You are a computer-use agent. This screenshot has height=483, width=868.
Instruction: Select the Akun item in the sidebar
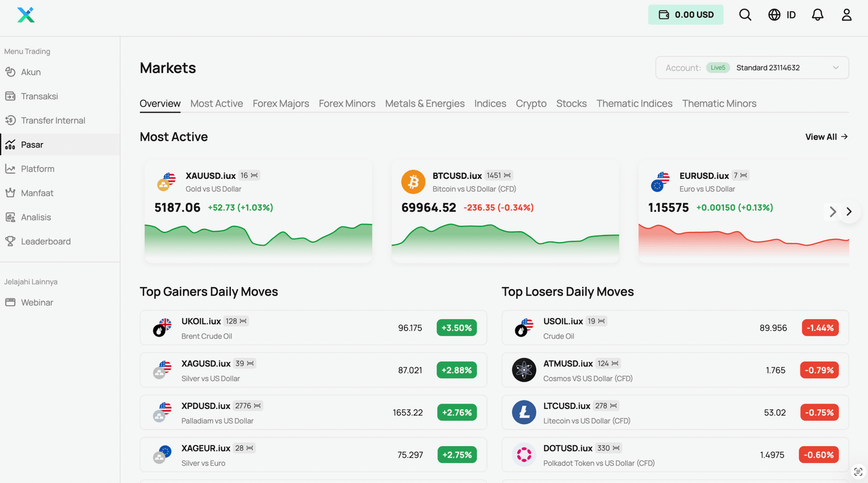click(x=30, y=72)
